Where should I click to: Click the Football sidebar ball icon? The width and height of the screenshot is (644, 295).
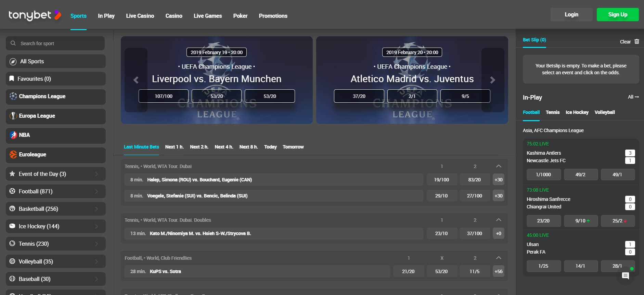point(12,191)
